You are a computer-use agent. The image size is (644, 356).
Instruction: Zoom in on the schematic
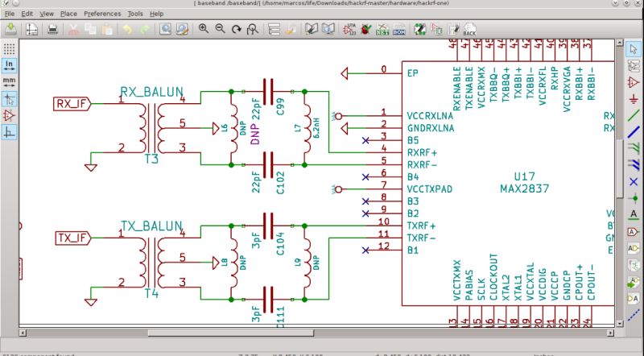204,29
